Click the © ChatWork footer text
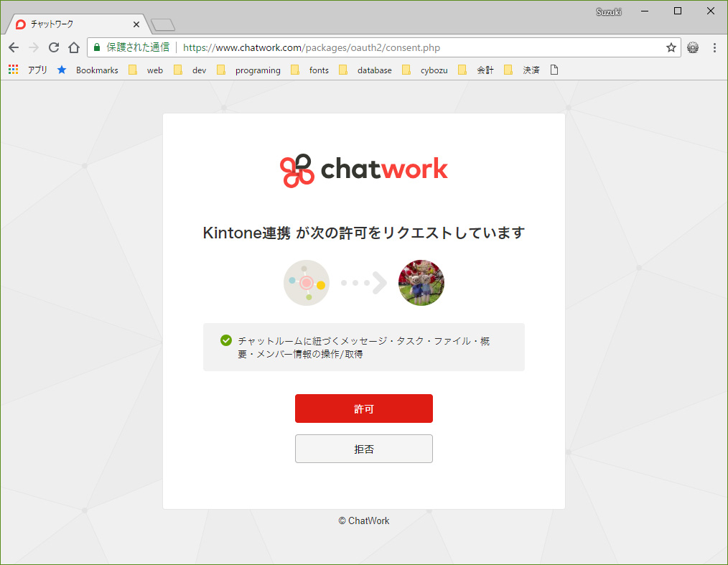Screen dimensions: 728x565 [363, 521]
